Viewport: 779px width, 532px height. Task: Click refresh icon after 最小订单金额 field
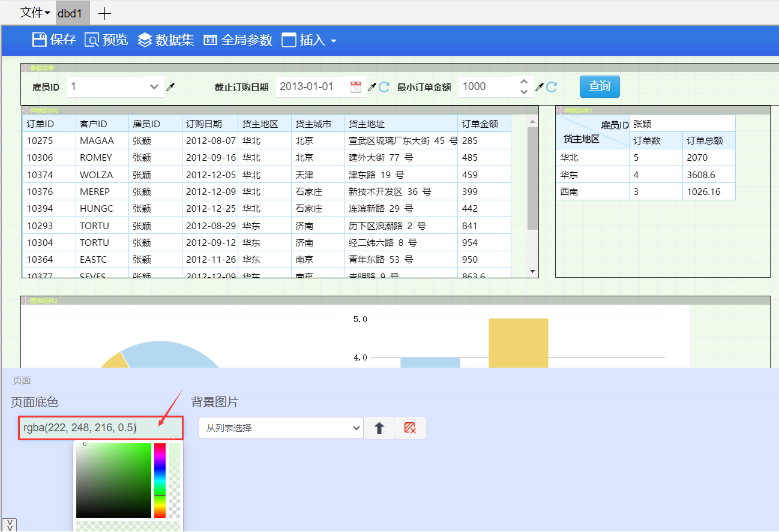[552, 87]
